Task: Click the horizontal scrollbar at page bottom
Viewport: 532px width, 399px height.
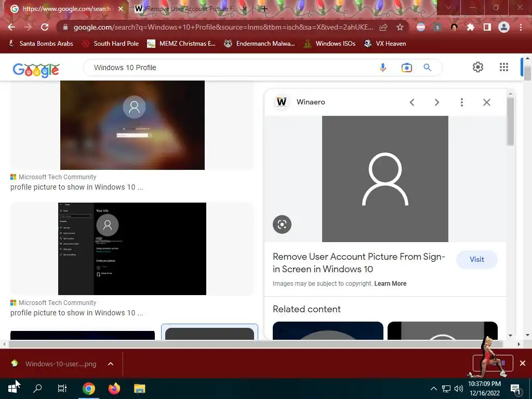Action: click(256, 344)
